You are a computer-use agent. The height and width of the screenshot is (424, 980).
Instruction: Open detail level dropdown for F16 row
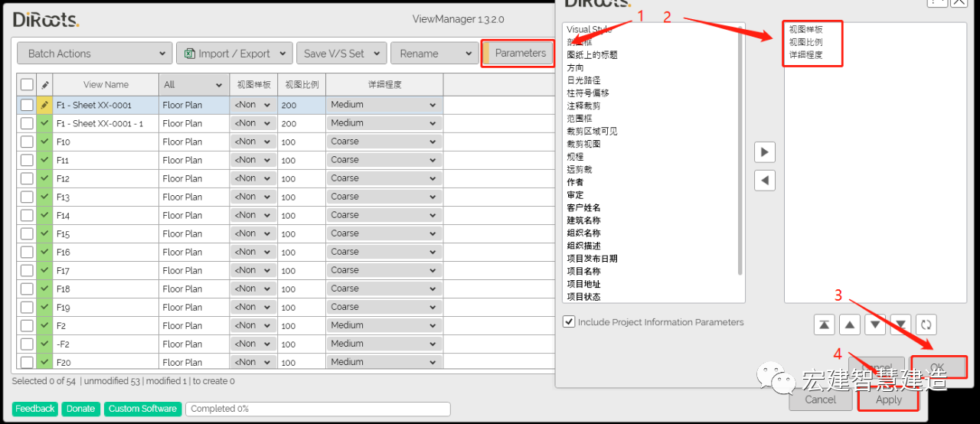(384, 252)
